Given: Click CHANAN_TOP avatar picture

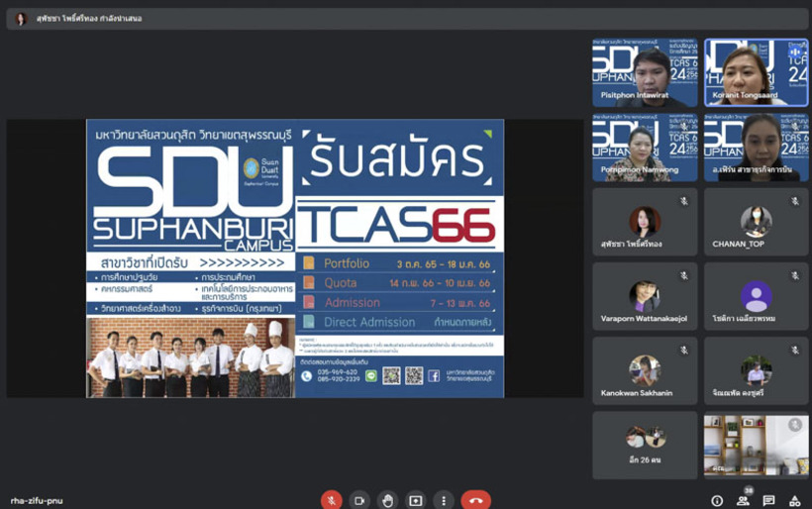Looking at the screenshot, I should click(x=757, y=222).
